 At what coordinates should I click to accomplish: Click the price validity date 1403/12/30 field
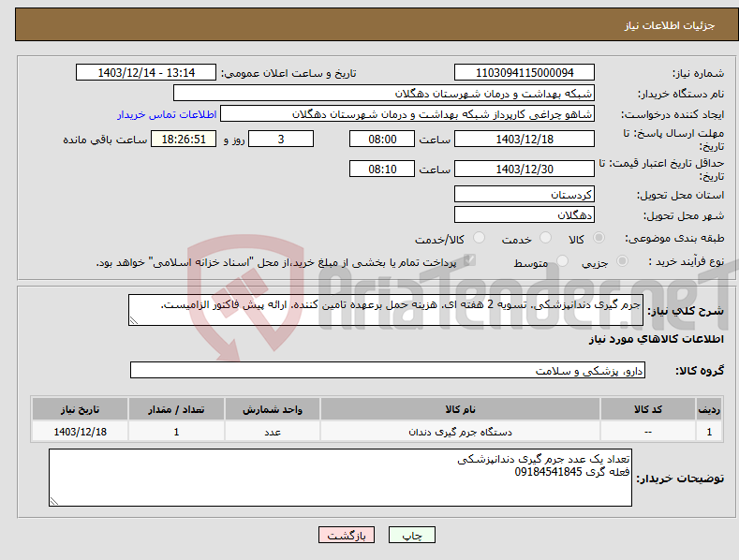point(525,169)
